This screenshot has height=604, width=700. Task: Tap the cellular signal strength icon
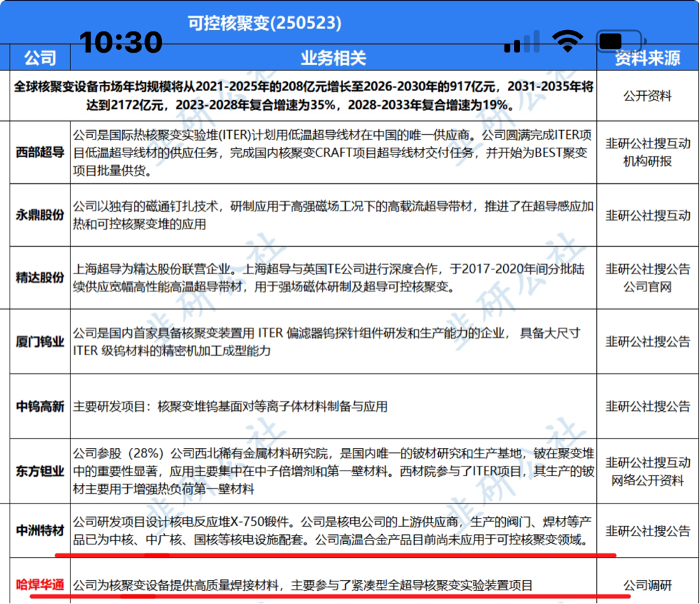[522, 42]
